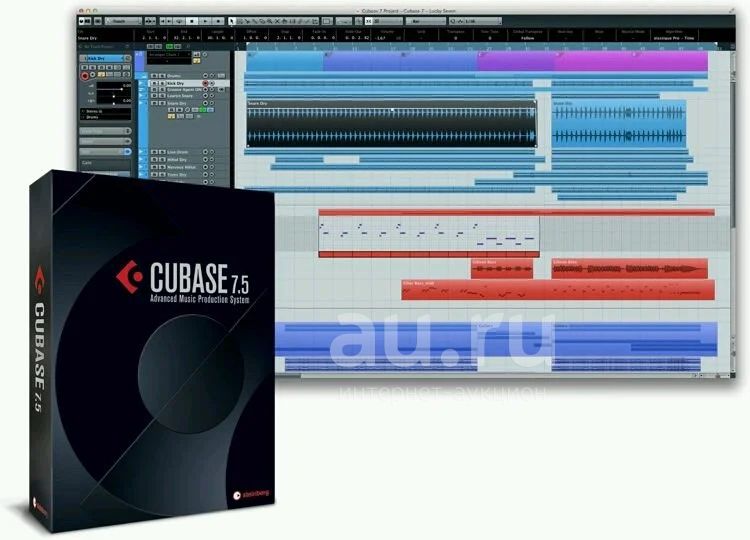Image resolution: width=750 pixels, height=540 pixels.
Task: Activate the Cycle loop button
Action: [180, 21]
